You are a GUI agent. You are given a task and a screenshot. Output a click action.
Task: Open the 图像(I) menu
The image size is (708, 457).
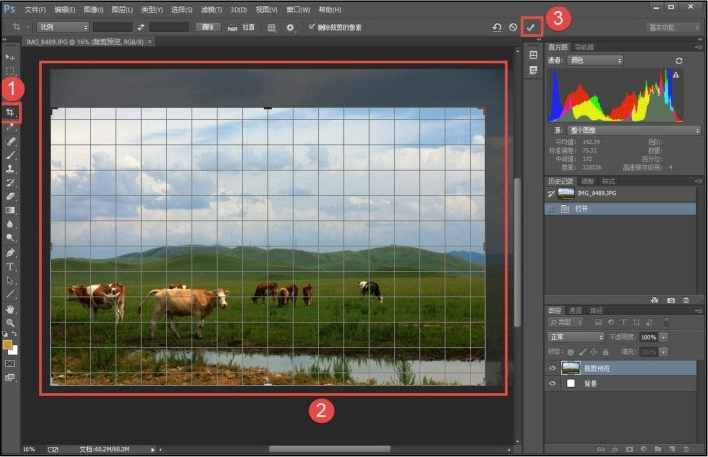93,8
